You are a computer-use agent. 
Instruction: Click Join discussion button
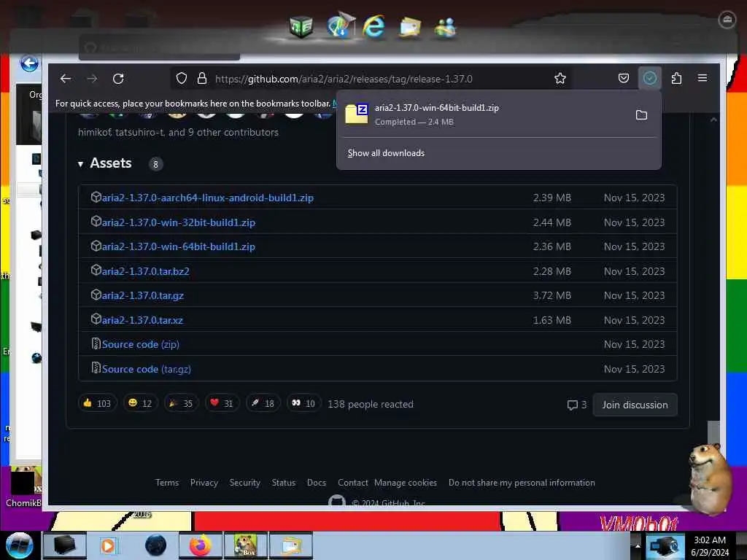635,405
